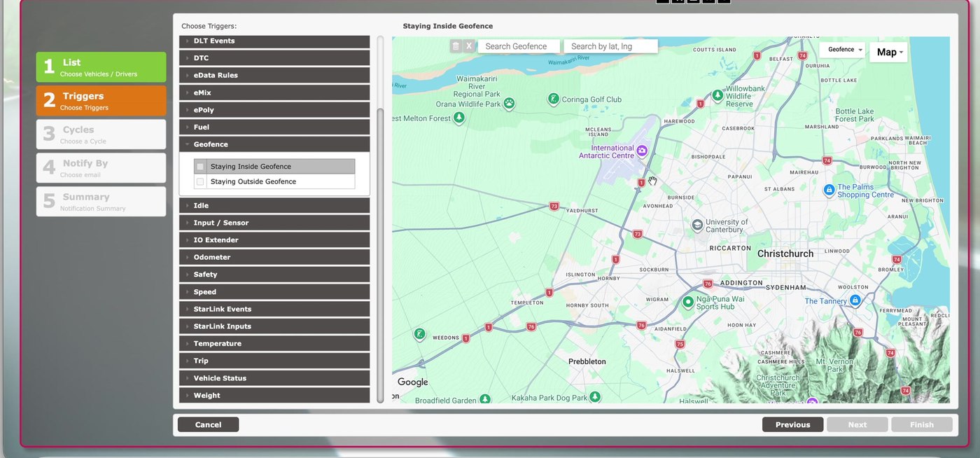Click the Mt Vernon Park label
Screen dimensions: 980x458
[x=835, y=364]
